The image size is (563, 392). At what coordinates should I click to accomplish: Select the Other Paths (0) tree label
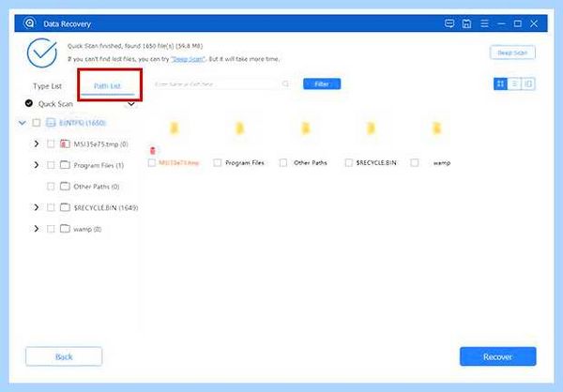click(x=97, y=187)
